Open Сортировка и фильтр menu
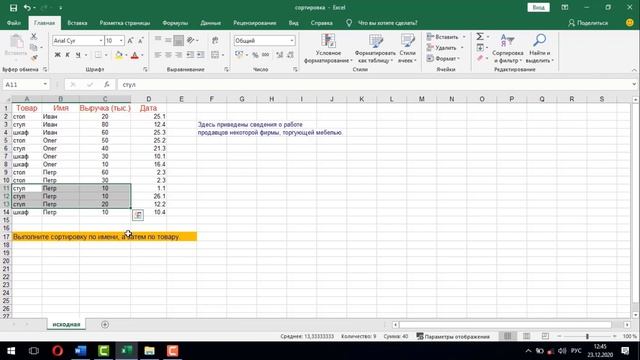This screenshot has width=640, height=360. 507,49
